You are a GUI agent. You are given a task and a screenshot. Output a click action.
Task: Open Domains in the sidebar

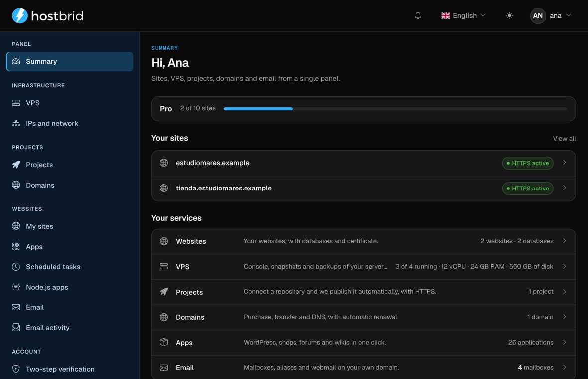pos(70,185)
